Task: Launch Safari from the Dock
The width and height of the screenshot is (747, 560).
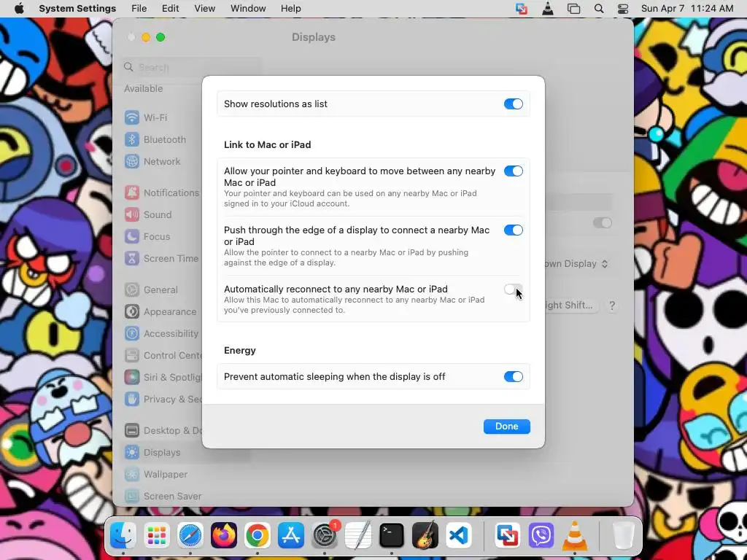Action: (x=190, y=536)
